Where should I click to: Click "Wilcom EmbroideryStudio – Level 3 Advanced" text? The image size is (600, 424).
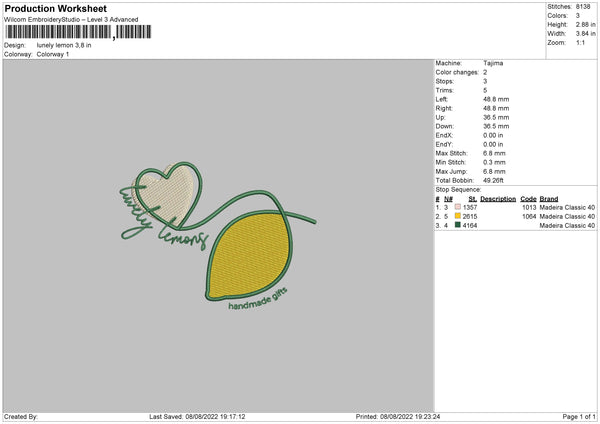coord(71,20)
